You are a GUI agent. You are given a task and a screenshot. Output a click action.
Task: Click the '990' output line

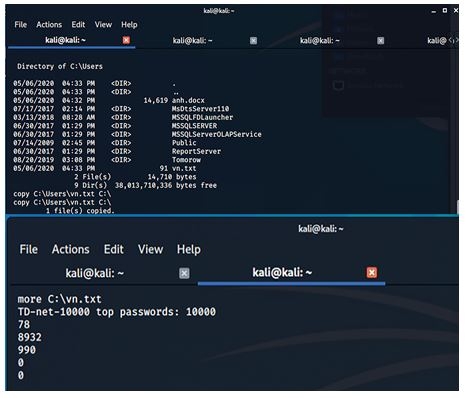coord(27,350)
